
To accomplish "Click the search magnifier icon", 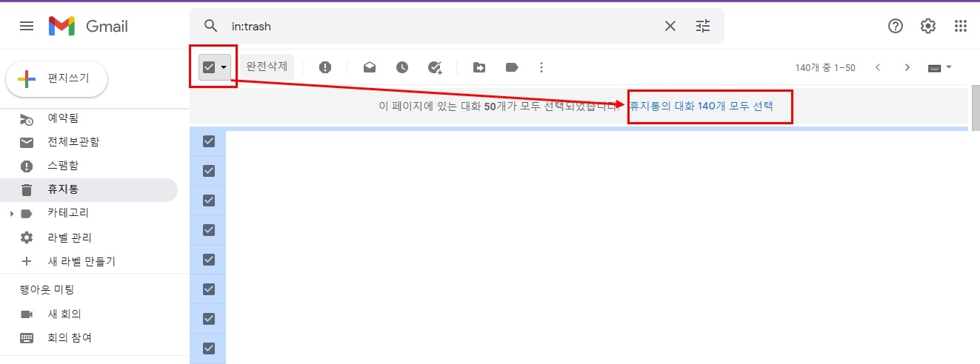I will point(211,26).
